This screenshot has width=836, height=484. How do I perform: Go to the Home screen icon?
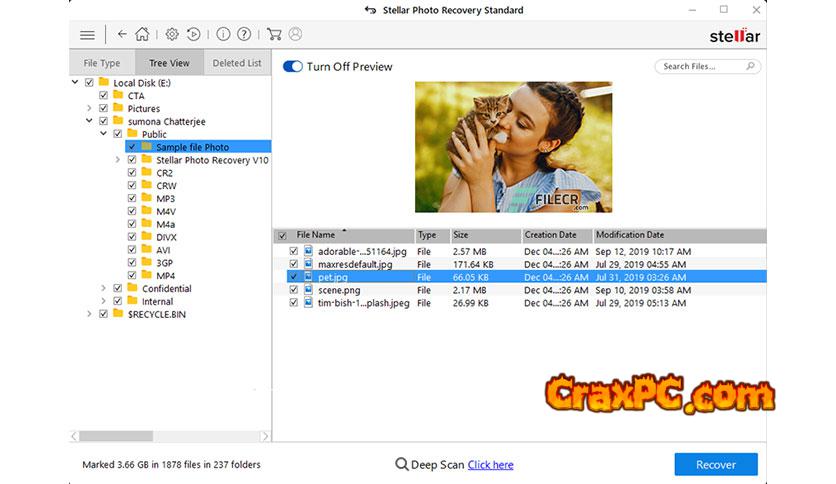pyautogui.click(x=142, y=34)
